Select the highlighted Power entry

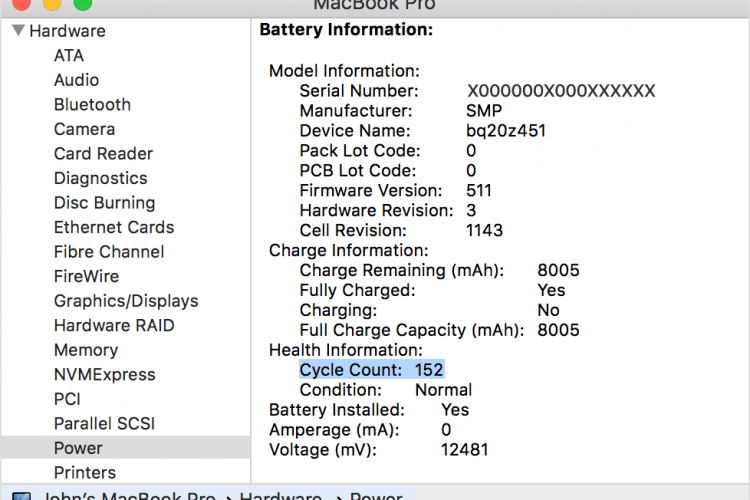126,448
